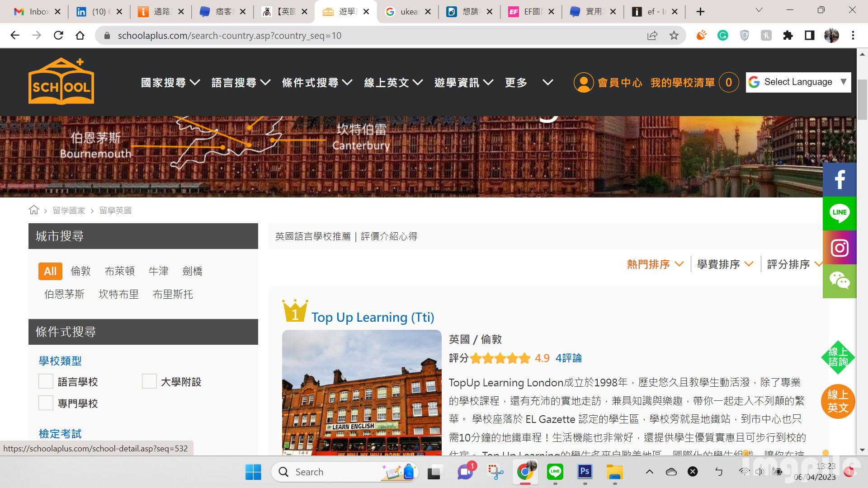Check the 大學附設 checkbox
Screen dimensions: 868x488
tap(149, 381)
